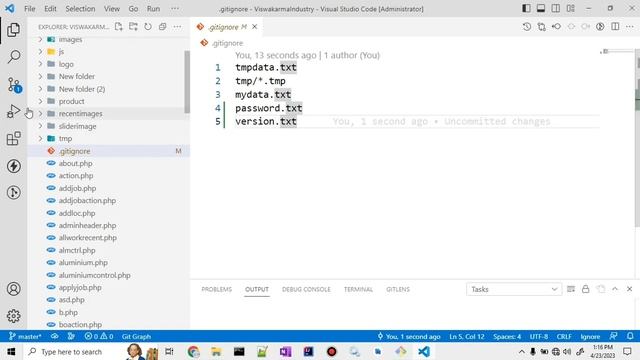This screenshot has width=640, height=360.
Task: Open Explorer more actions menu
Action: click(177, 27)
